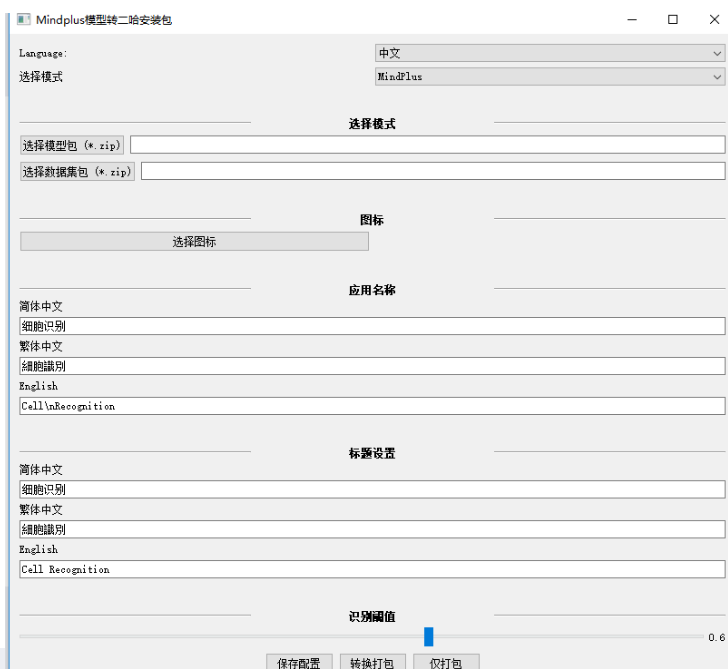Click the English title field Cell Recognition
Screen dimensions: 728x669
[372, 569]
